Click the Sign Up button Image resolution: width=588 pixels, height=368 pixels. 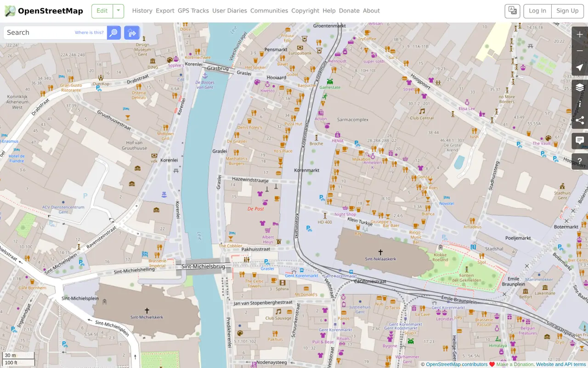coord(567,11)
